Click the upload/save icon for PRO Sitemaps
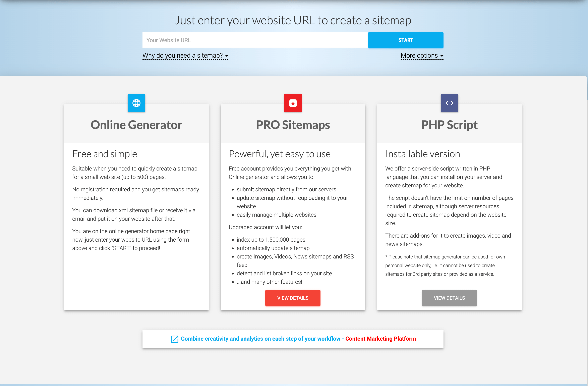This screenshot has width=588, height=386. click(x=293, y=103)
